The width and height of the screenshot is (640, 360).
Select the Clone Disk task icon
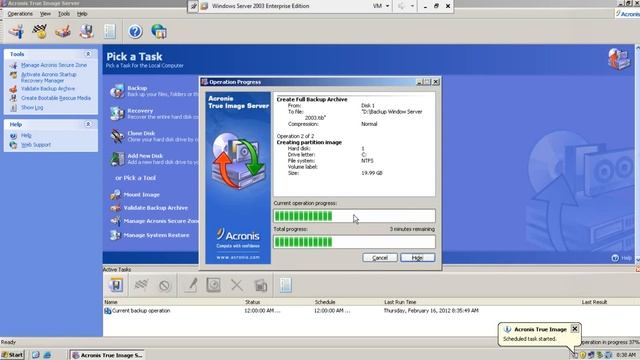[x=117, y=136]
